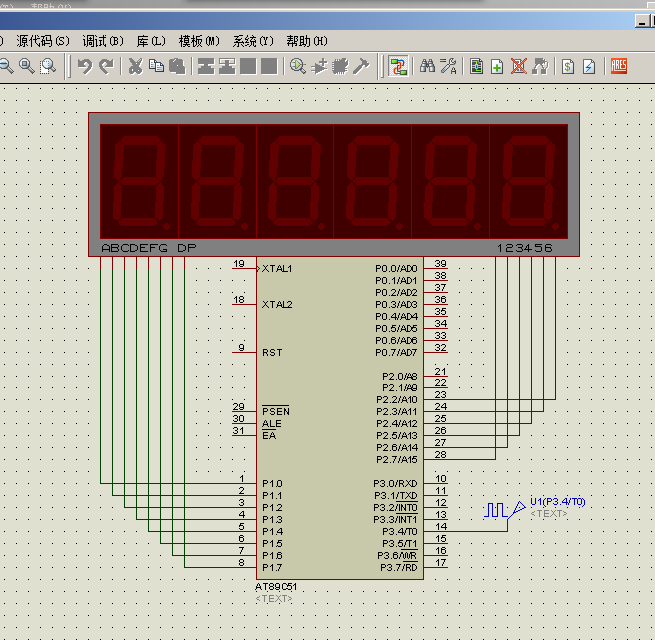655x640 pixels.
Task: Click the block rotate icon
Action: tap(248, 66)
